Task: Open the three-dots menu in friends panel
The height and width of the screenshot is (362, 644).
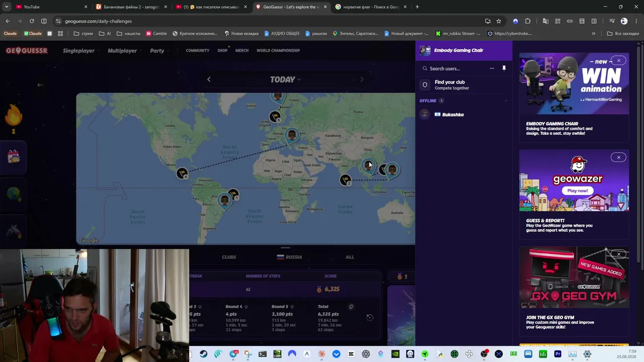Action: pyautogui.click(x=492, y=68)
